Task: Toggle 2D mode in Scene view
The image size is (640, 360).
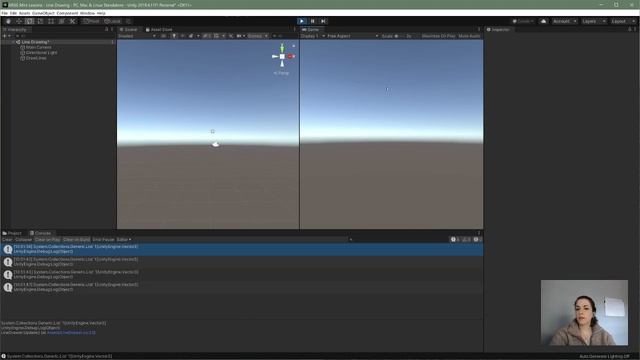Action: pos(163,36)
